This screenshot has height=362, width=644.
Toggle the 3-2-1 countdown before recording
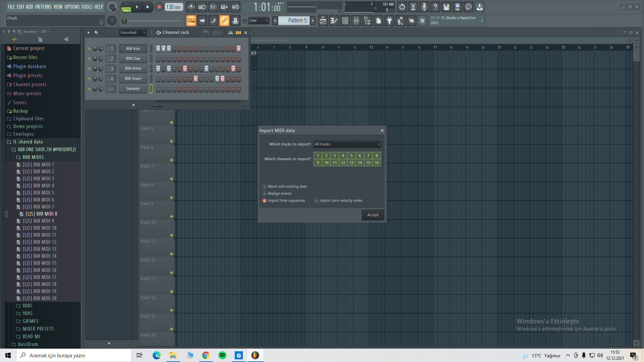tap(213, 7)
